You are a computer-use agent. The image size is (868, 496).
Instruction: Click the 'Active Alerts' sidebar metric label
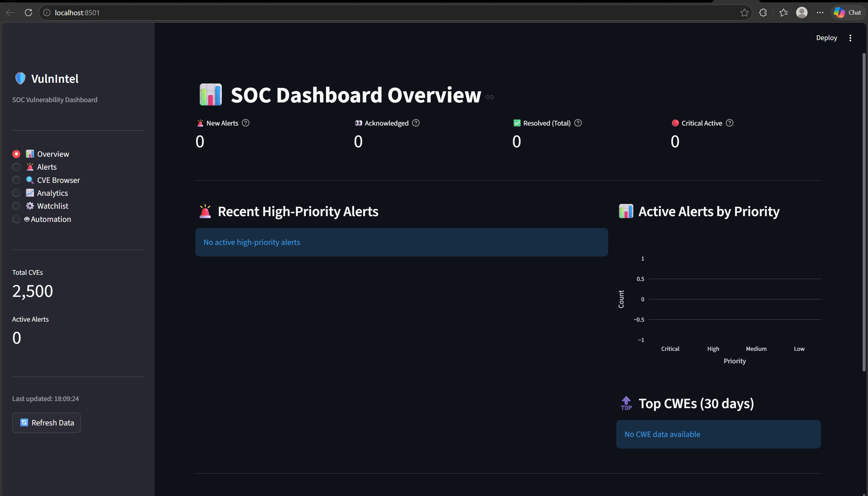click(30, 319)
